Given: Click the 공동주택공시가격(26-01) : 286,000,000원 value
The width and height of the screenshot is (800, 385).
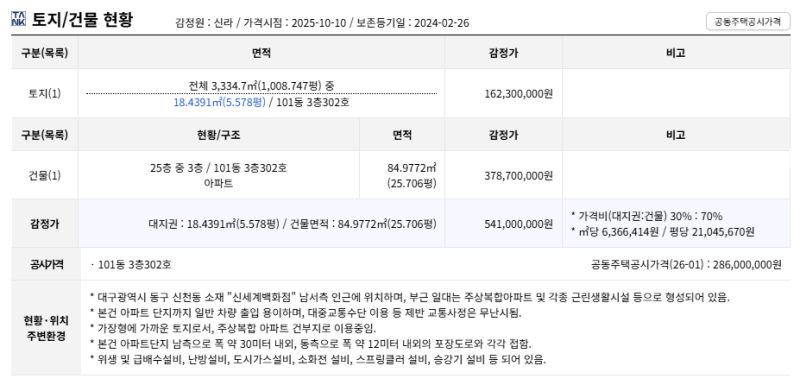Looking at the screenshot, I should 686,265.
